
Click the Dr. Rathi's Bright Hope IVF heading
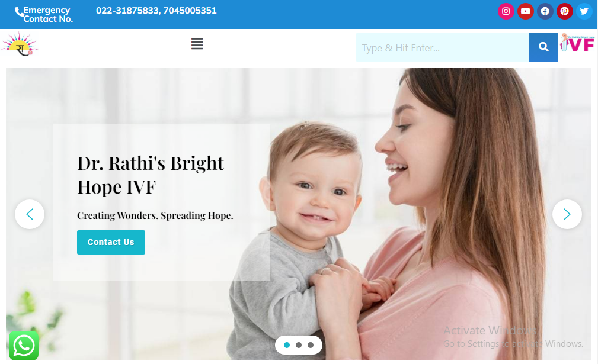click(x=151, y=175)
